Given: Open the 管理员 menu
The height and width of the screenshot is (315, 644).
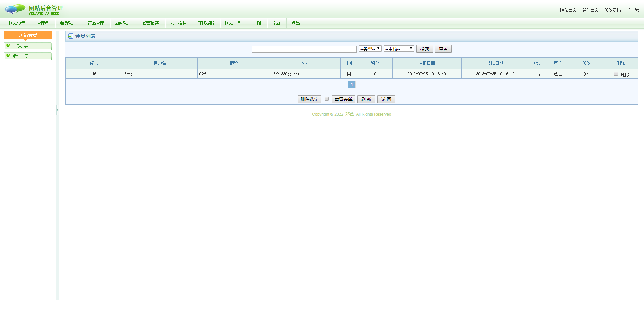Looking at the screenshot, I should 43,23.
